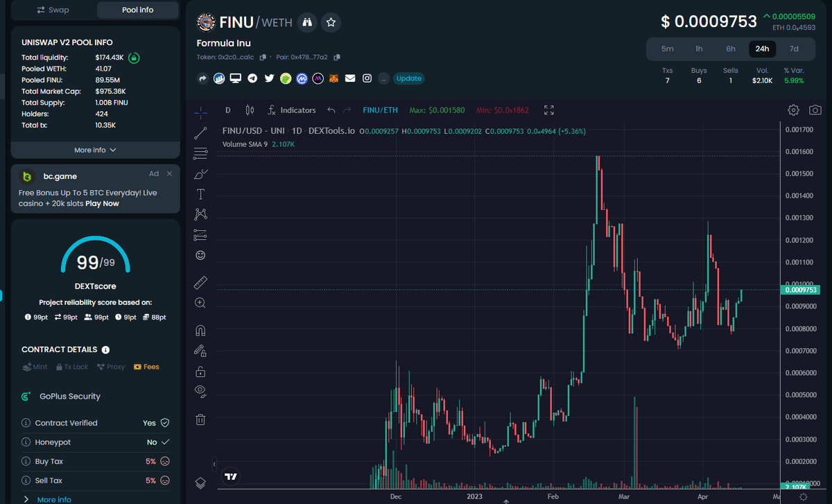Copy the pair address
The width and height of the screenshot is (832, 504).
337,58
